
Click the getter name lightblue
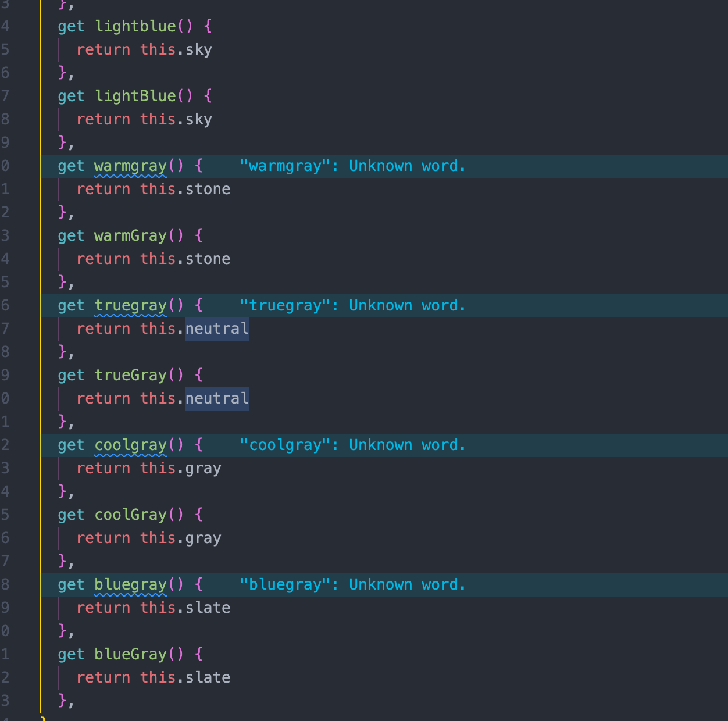(x=135, y=26)
